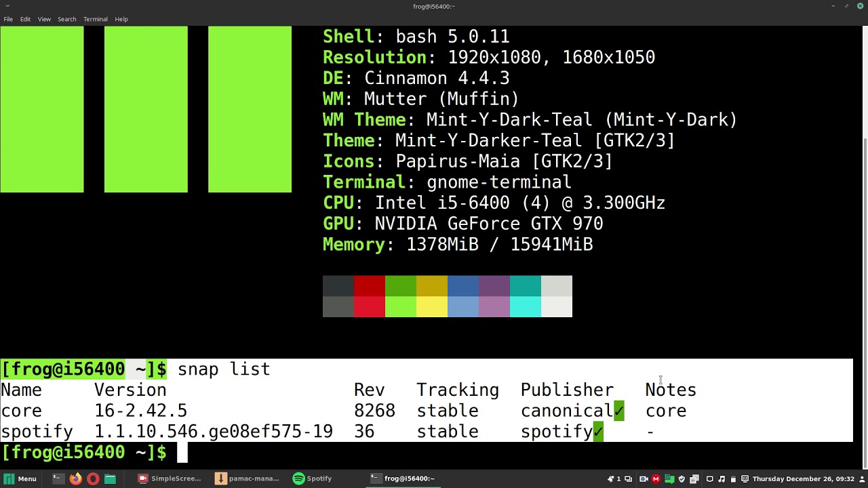Click the dark red palette swatch
The height and width of the screenshot is (488, 868).
[370, 286]
